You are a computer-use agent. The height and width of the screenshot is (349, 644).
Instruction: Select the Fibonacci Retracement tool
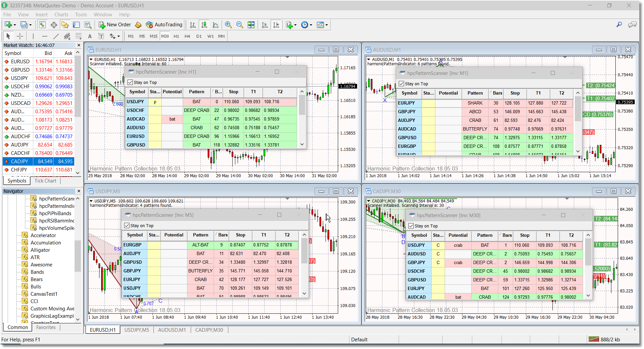click(x=79, y=36)
